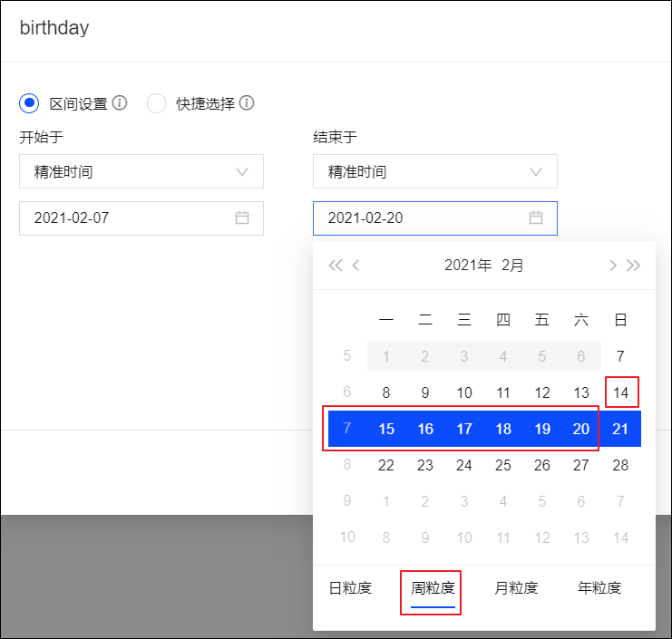This screenshot has width=672, height=639.
Task: Select date 26 in the calendar
Action: 542,465
